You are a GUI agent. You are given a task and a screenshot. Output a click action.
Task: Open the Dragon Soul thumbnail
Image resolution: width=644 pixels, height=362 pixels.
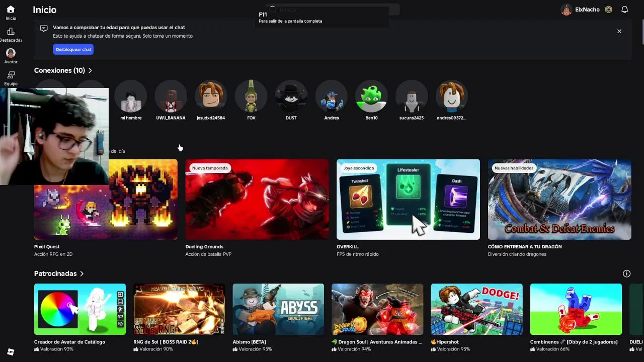377,309
